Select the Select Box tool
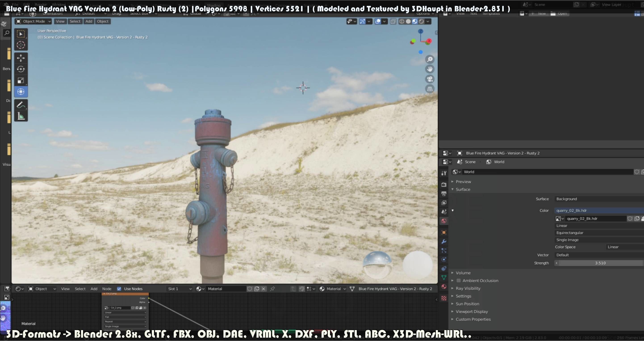This screenshot has width=644, height=341. point(21,34)
